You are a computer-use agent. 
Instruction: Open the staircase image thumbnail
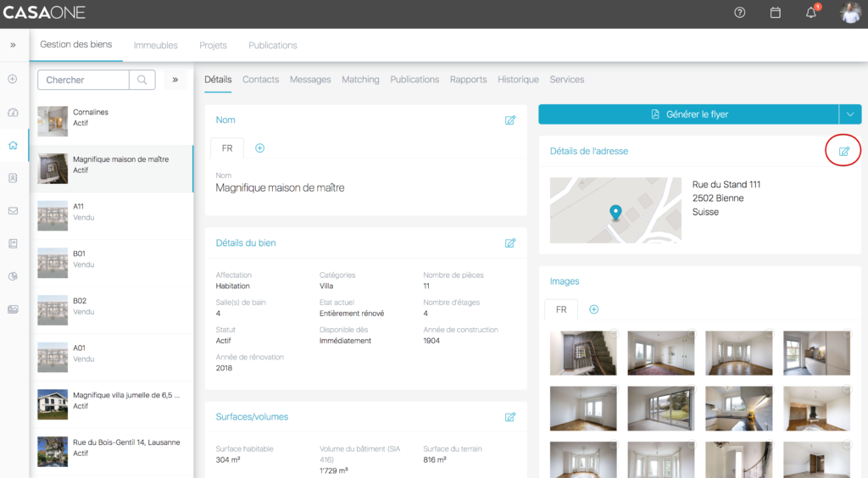click(x=582, y=353)
